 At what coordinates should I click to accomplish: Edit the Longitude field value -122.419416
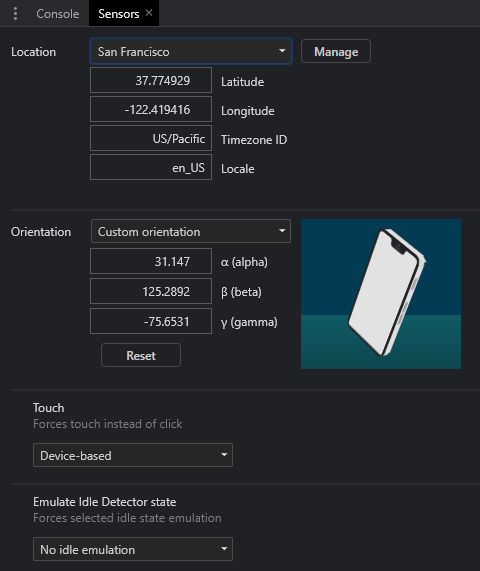(151, 109)
